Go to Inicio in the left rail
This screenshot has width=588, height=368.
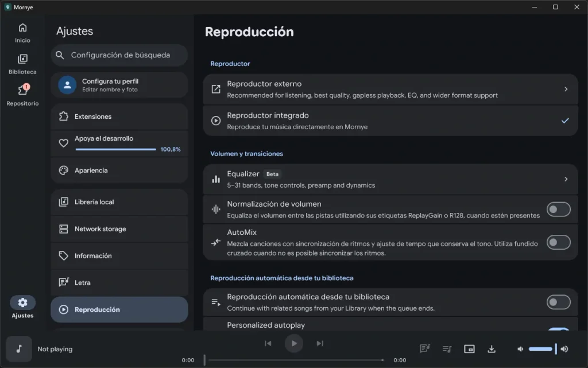click(22, 33)
